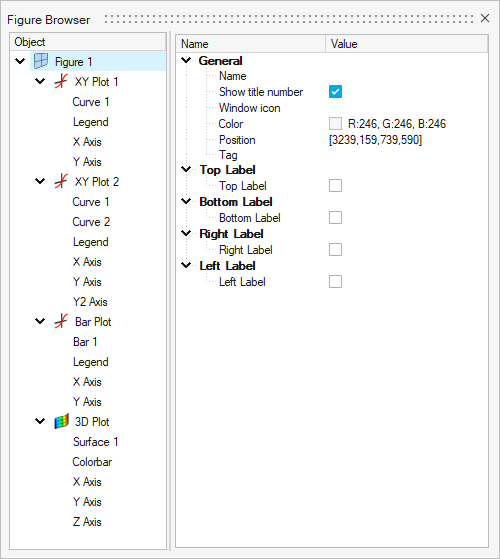500x559 pixels.
Task: Click the XY Plot 2 curve icon
Action: [x=61, y=181]
